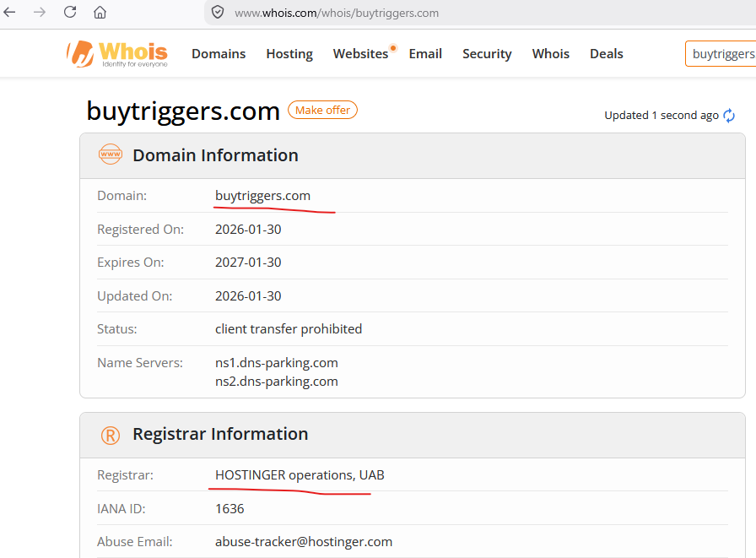Click the www Domain Information icon
Screen dimensions: 756x558
click(x=111, y=154)
